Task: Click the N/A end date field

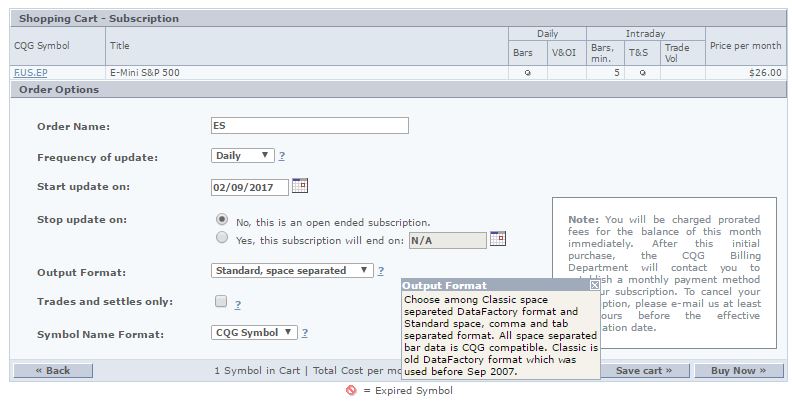Action: tap(448, 240)
